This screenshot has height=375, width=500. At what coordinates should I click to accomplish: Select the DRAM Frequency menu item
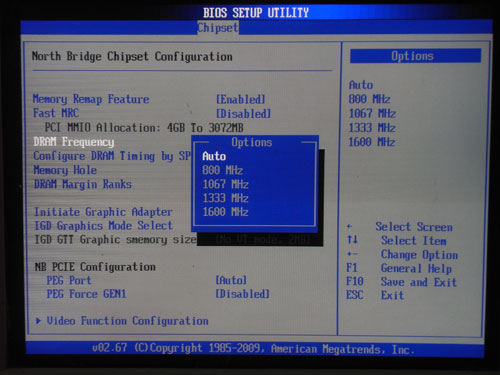click(74, 142)
